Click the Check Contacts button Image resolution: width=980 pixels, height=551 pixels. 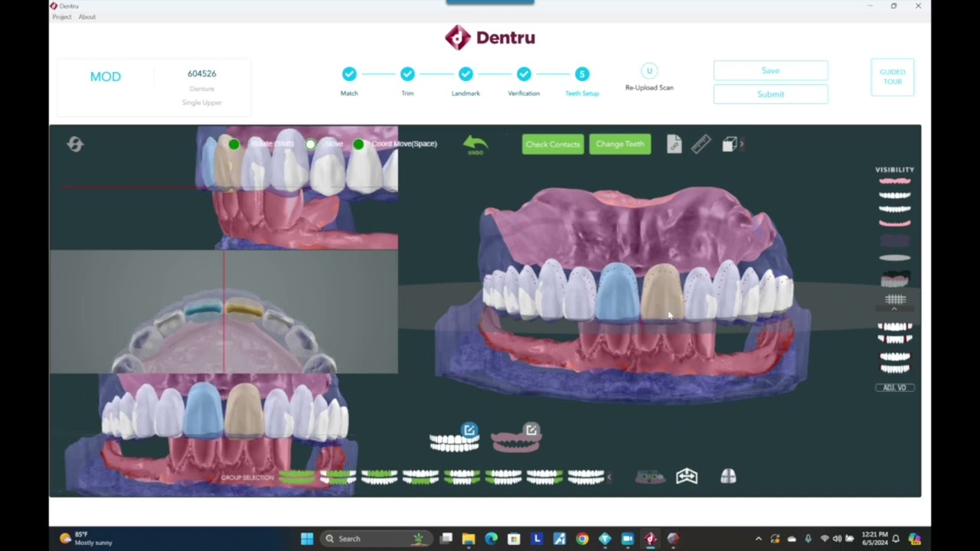553,144
